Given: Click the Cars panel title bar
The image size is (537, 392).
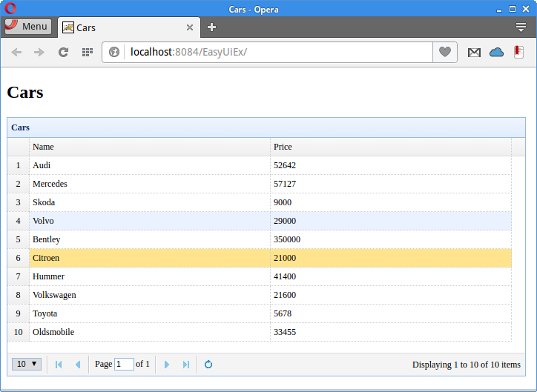Looking at the screenshot, I should [266, 127].
